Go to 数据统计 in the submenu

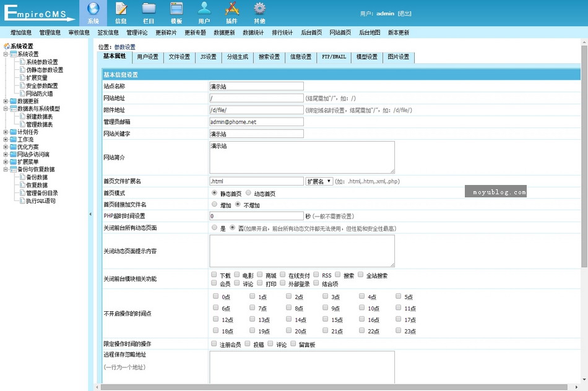(x=253, y=33)
